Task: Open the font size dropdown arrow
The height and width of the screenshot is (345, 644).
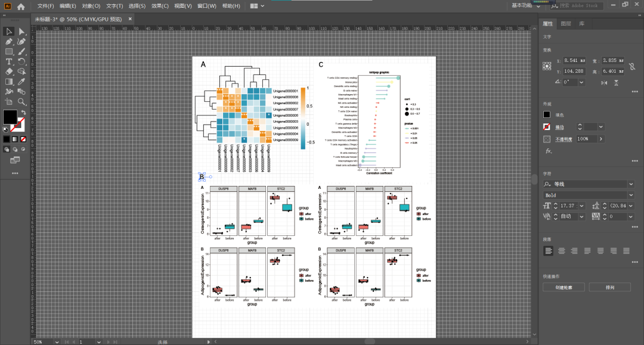Action: 581,206
